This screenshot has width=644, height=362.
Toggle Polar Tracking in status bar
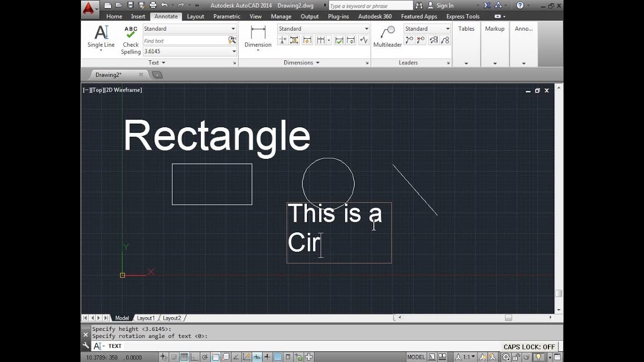pos(205,357)
